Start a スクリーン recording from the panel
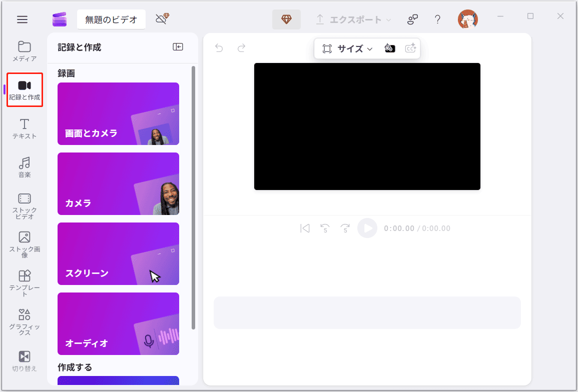Viewport: 578px width, 392px height. [118, 254]
